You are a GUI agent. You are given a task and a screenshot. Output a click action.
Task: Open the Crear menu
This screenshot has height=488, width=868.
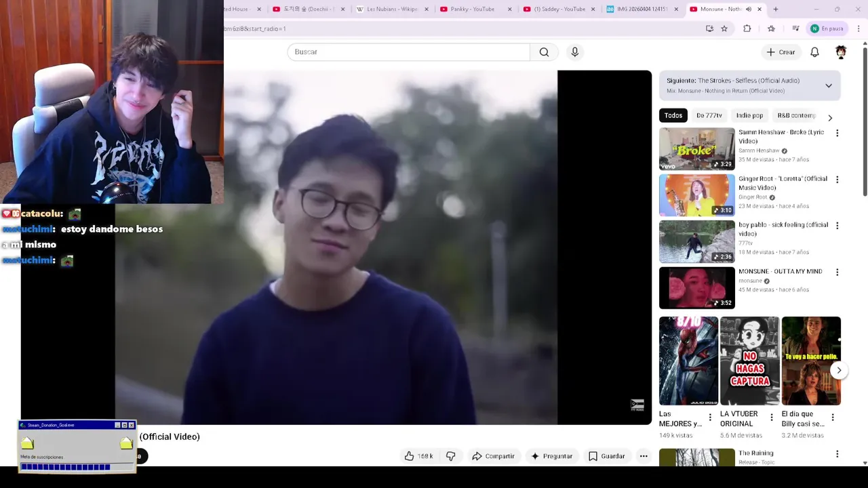780,52
